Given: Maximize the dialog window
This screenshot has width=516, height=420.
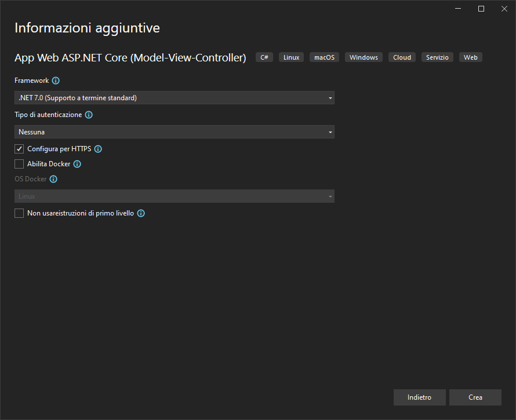Looking at the screenshot, I should tap(481, 9).
